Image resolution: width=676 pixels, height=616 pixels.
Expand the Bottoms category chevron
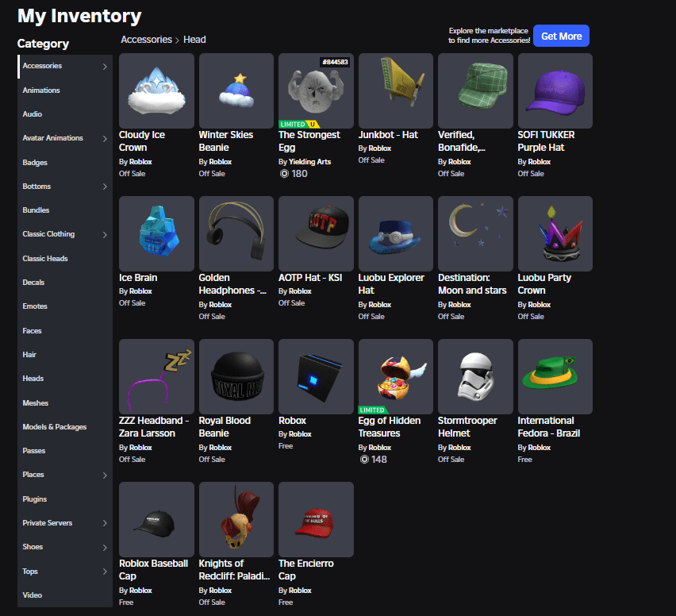point(105,187)
